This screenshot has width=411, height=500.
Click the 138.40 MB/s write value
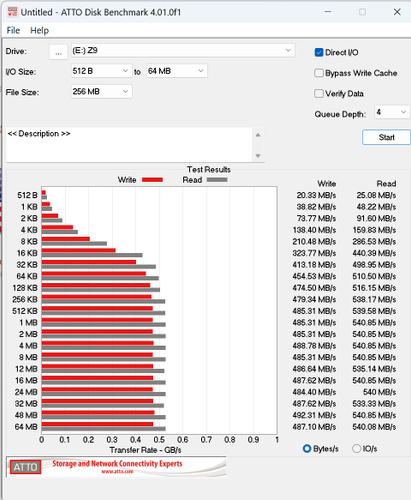[314, 230]
